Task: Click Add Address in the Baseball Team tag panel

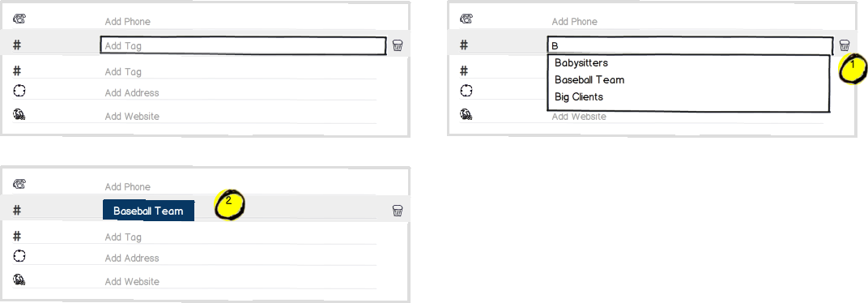Action: click(132, 258)
